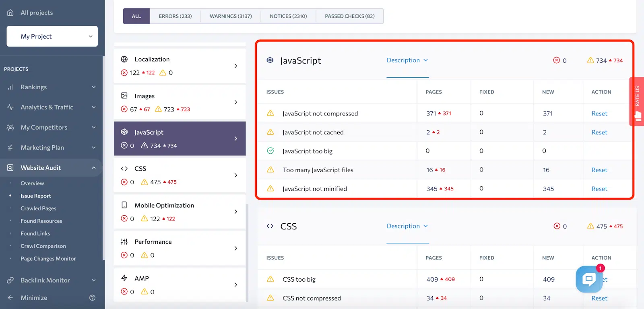Switch to the Errors (233) tab
This screenshot has width=644, height=309.
tap(175, 16)
